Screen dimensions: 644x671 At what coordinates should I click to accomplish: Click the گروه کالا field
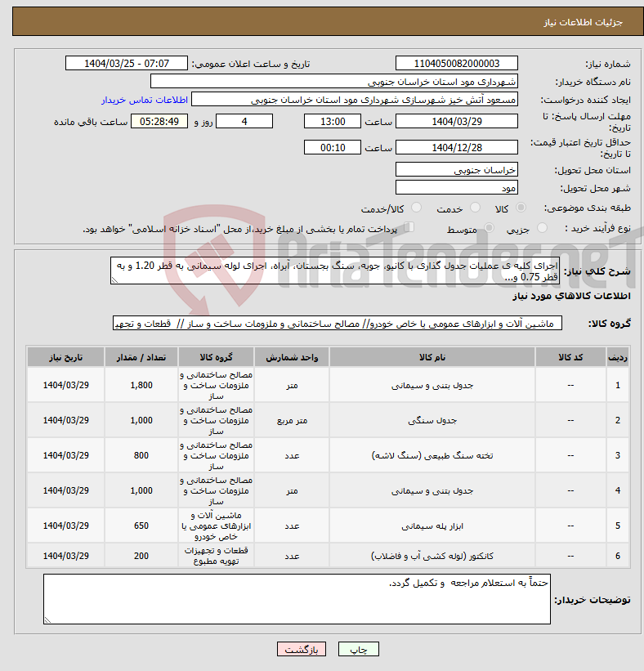pos(338,323)
